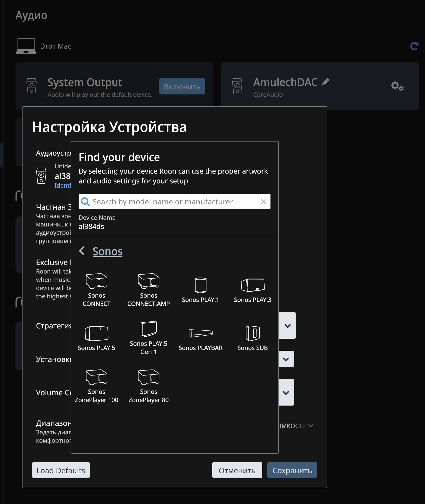Pick the Sonos PLAY:5 Gen 1 icon
425x504 pixels.
click(x=148, y=329)
